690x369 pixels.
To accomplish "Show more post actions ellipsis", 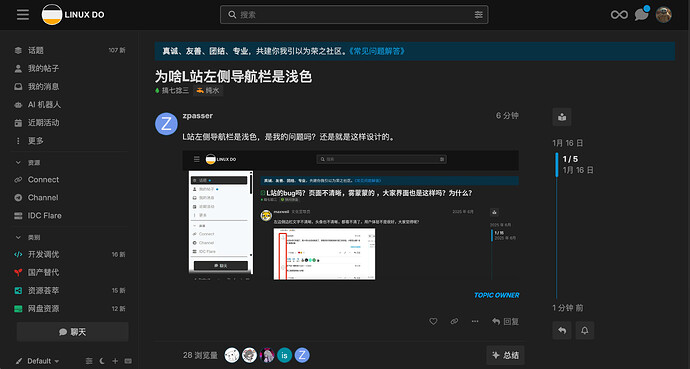I will pos(475,322).
